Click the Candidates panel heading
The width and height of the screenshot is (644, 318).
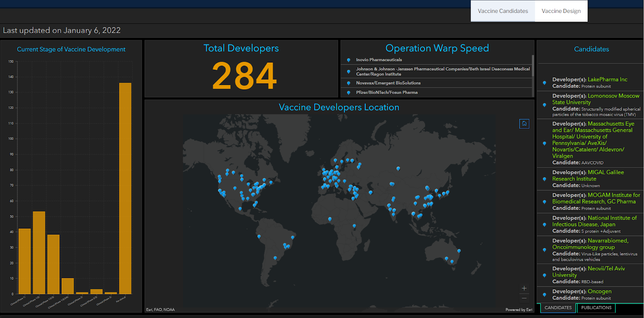[591, 49]
